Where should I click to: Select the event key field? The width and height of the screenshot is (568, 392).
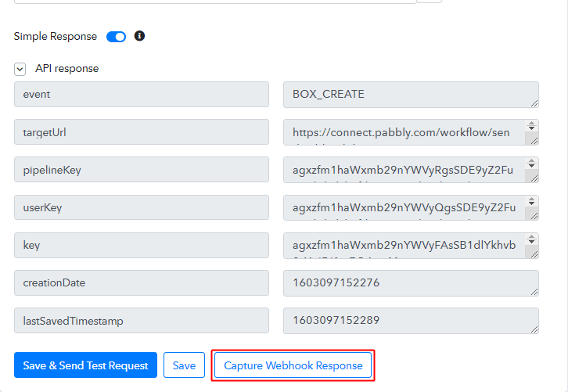pyautogui.click(x=142, y=94)
